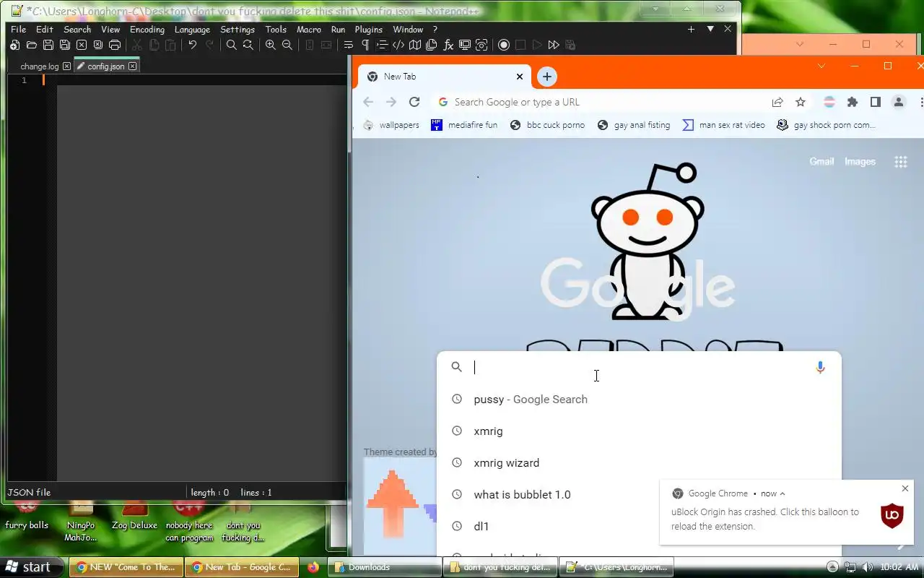This screenshot has height=578, width=924.
Task: Select the 'dl1' search suggestion
Action: [x=639, y=527]
